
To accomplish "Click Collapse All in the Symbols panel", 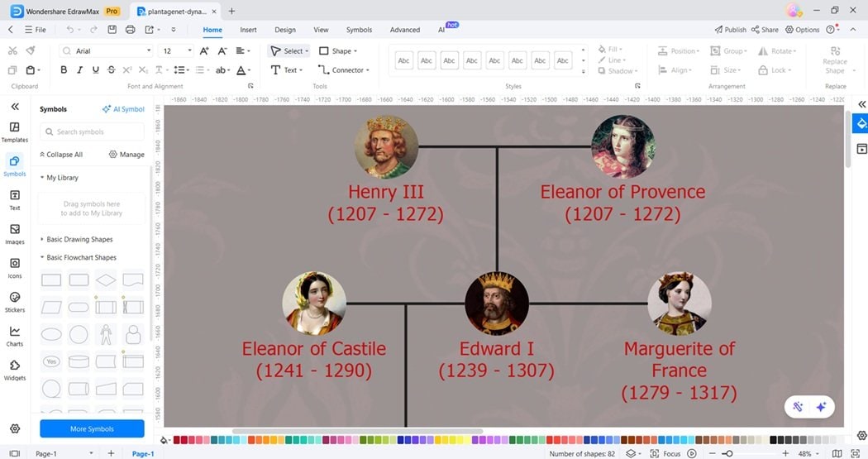I will 61,155.
